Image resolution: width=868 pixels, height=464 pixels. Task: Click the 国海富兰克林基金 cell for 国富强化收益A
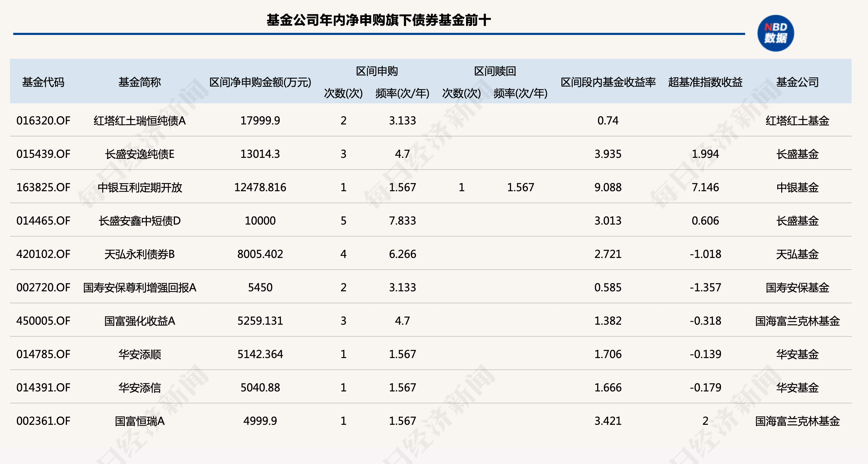[x=797, y=321]
